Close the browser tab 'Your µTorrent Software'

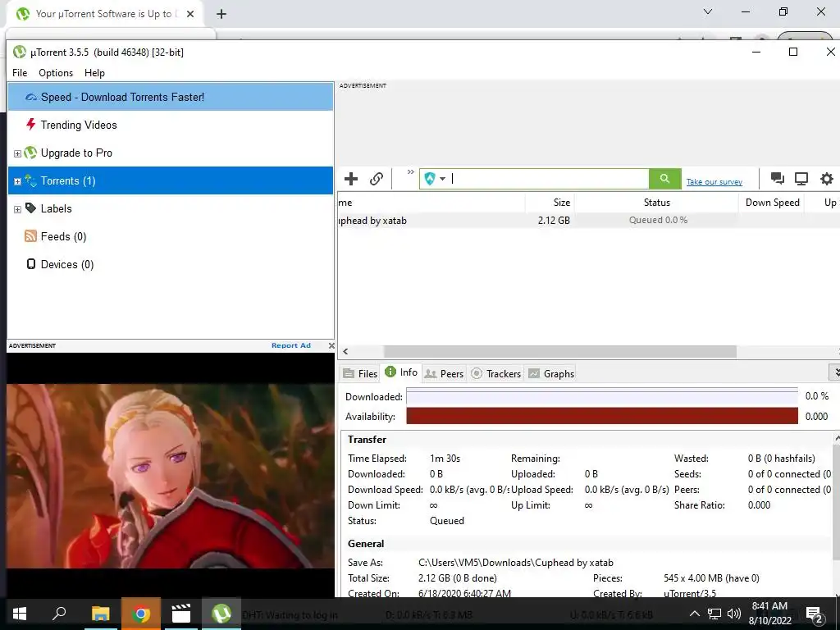click(190, 14)
